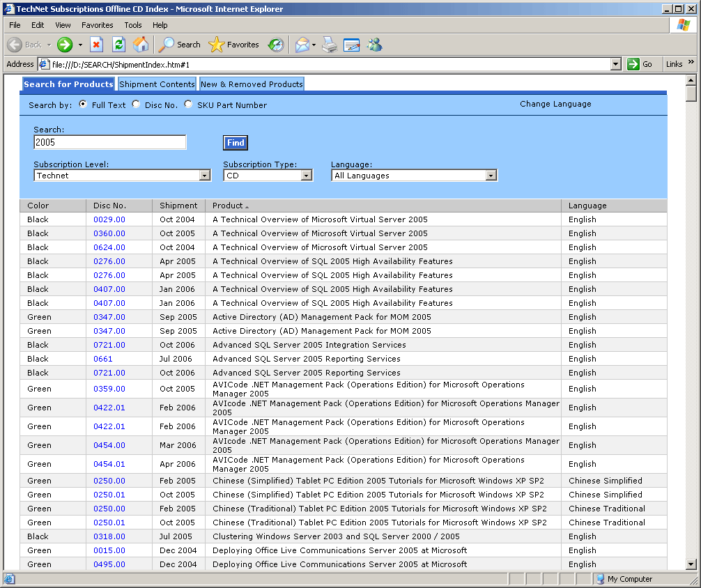
Task: Open the Favorites menu
Action: click(x=97, y=25)
